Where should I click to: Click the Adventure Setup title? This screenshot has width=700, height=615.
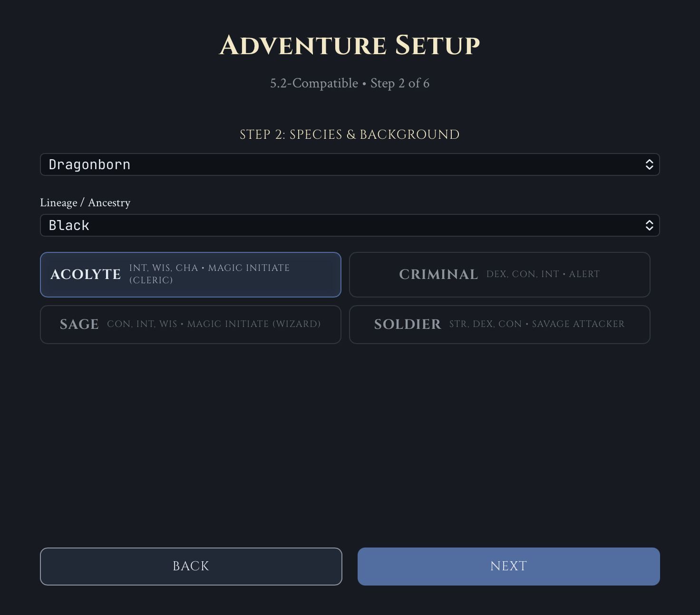[x=350, y=46]
